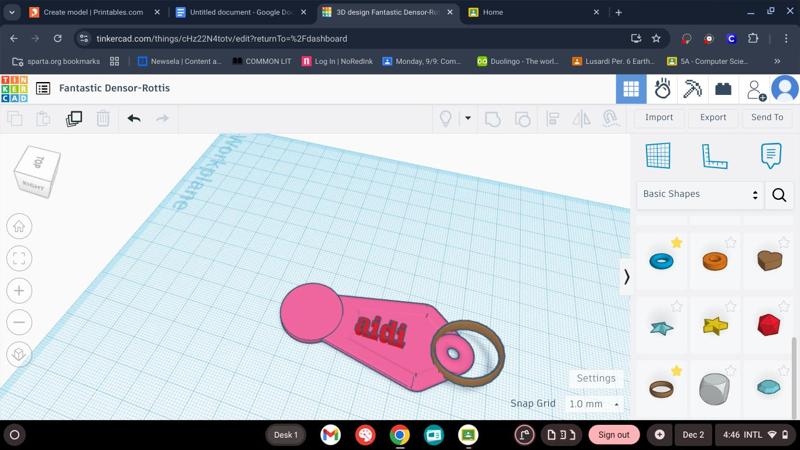Open the Newsela bookmark
This screenshot has height=450, width=800.
(180, 61)
